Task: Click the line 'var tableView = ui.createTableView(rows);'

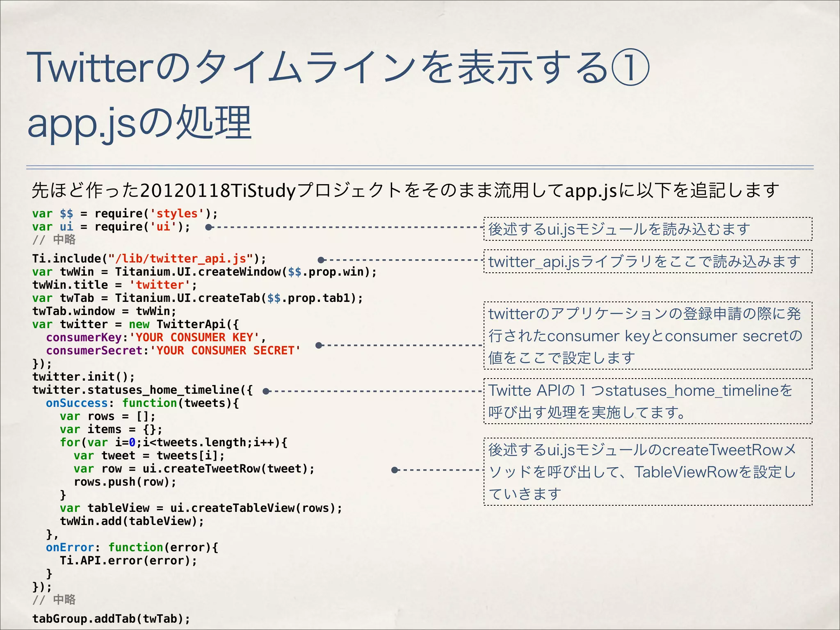Action: click(x=201, y=508)
